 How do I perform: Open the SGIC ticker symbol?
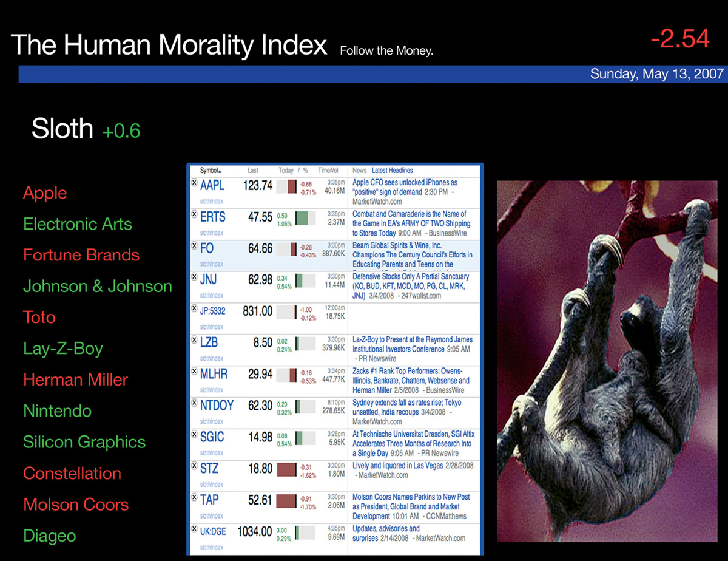[212, 437]
